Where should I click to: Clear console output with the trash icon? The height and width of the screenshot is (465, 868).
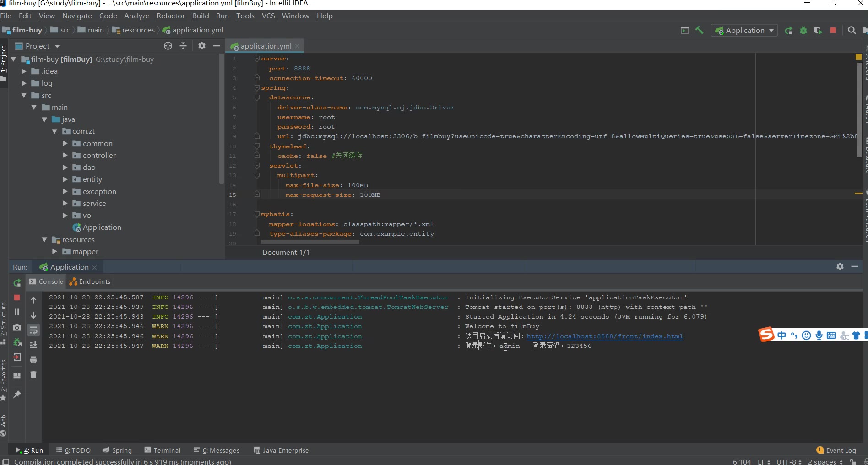pyautogui.click(x=33, y=375)
